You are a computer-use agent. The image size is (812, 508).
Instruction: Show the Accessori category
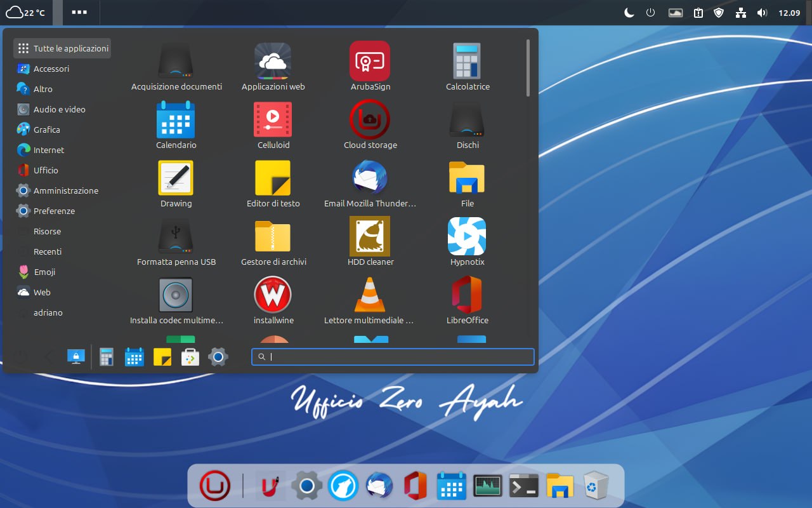62,69
